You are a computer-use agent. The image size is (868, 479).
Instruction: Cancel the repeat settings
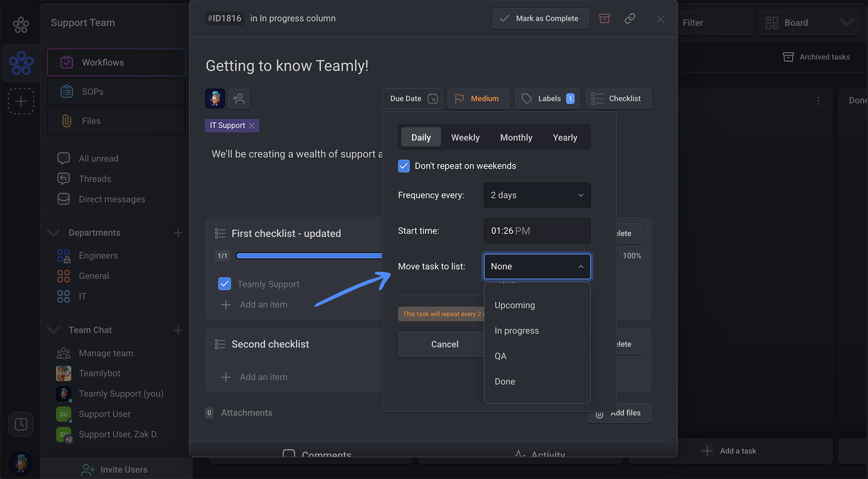pos(441,344)
